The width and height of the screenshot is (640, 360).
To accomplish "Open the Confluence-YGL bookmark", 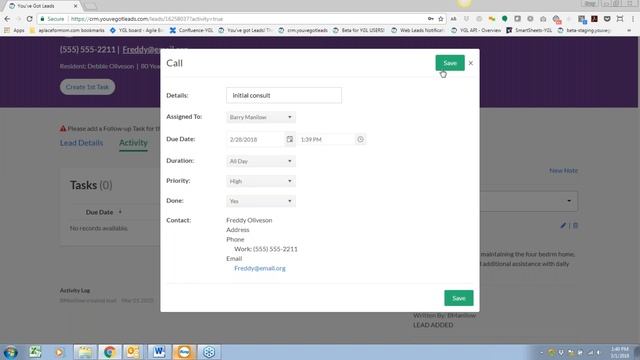I will 191,30.
